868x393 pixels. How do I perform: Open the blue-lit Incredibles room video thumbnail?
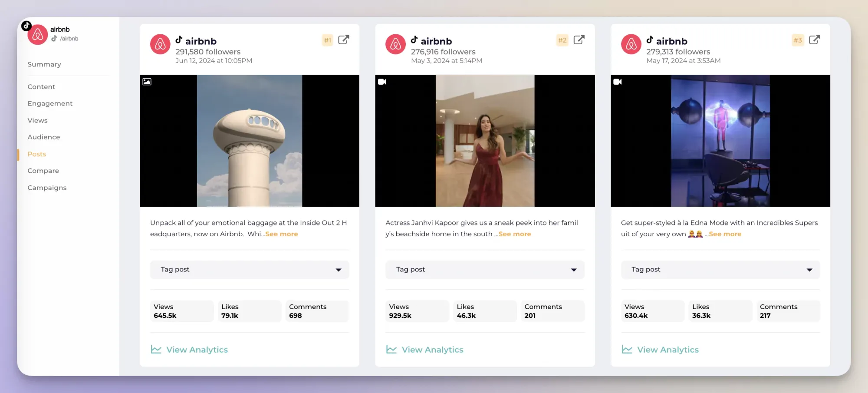720,141
